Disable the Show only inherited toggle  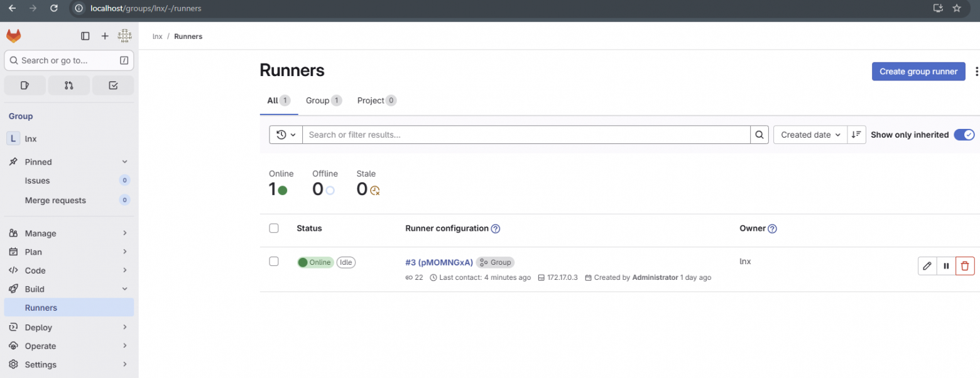[x=964, y=134]
